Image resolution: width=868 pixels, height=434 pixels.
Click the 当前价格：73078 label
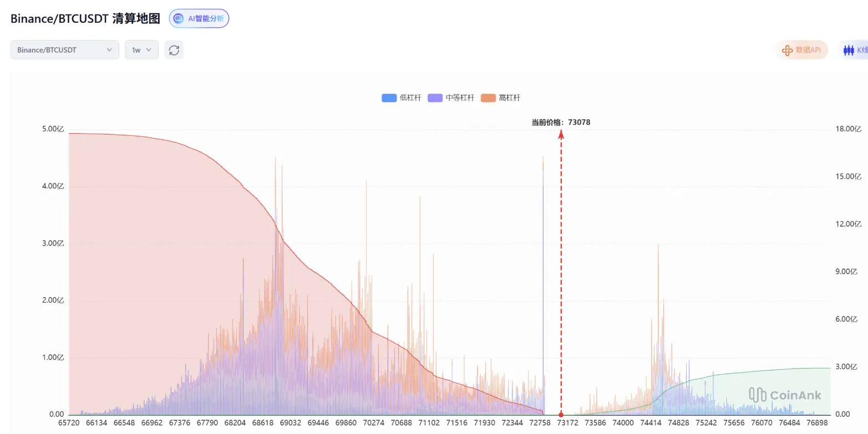click(x=561, y=122)
